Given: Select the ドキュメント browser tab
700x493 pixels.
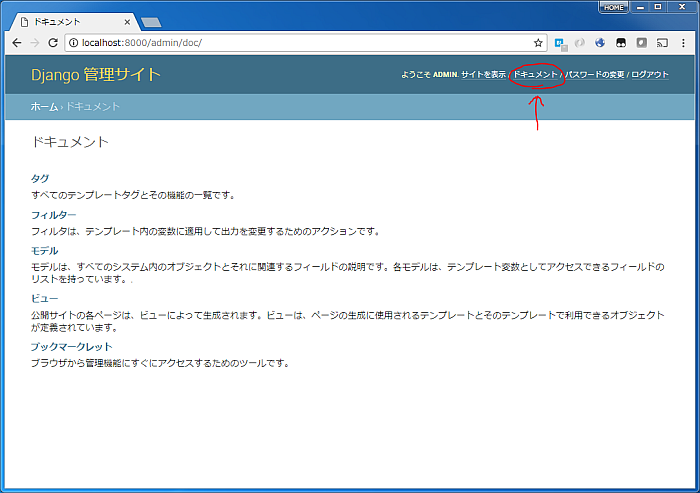Looking at the screenshot, I should (x=75, y=22).
